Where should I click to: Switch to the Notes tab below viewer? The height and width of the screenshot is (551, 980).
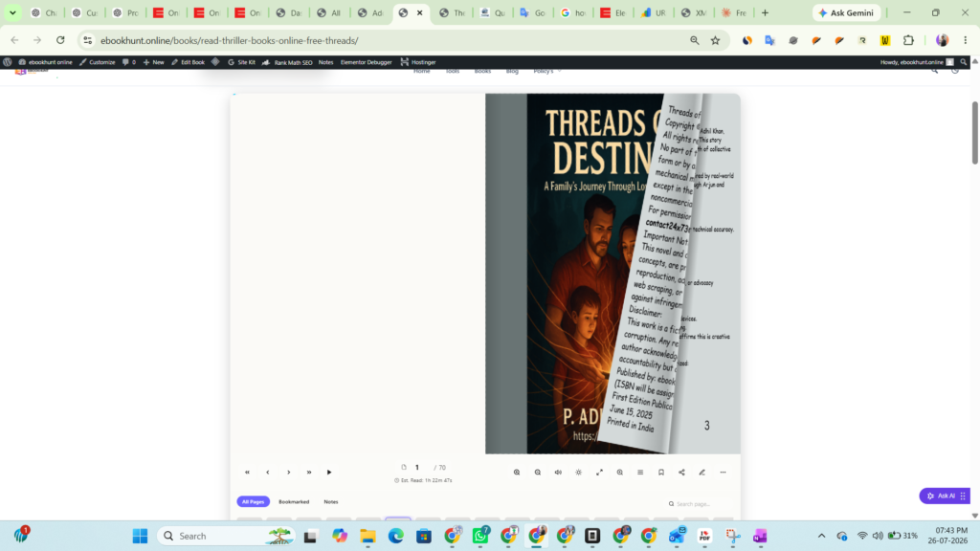[330, 501]
